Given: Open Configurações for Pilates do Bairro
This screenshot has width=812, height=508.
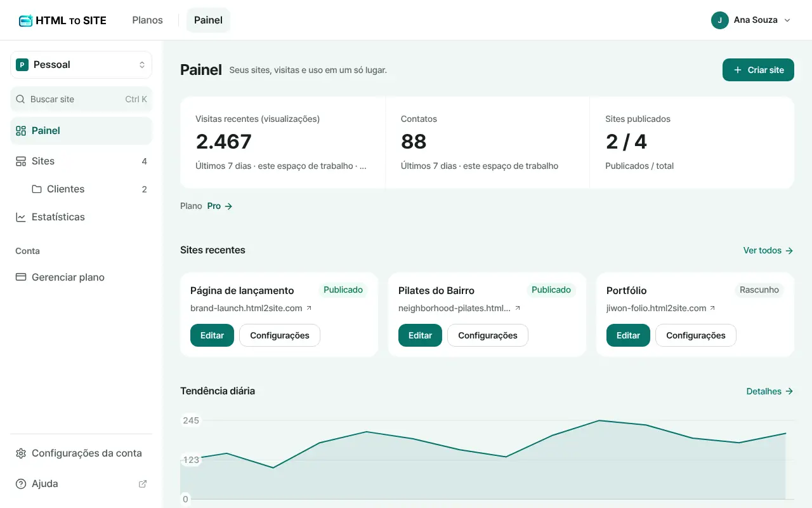Looking at the screenshot, I should [x=488, y=335].
